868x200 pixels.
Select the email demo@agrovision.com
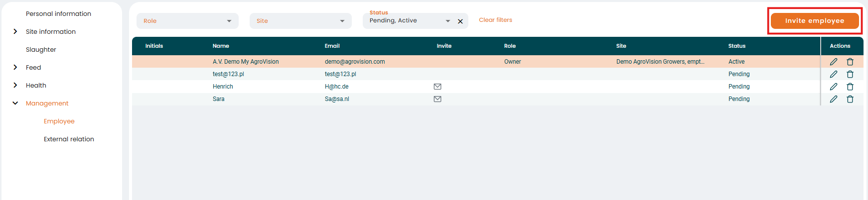(x=355, y=62)
